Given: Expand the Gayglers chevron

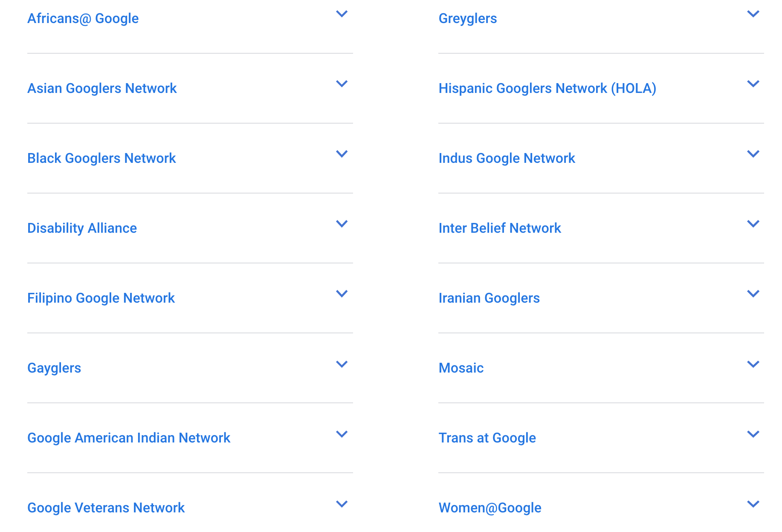Looking at the screenshot, I should coord(342,364).
